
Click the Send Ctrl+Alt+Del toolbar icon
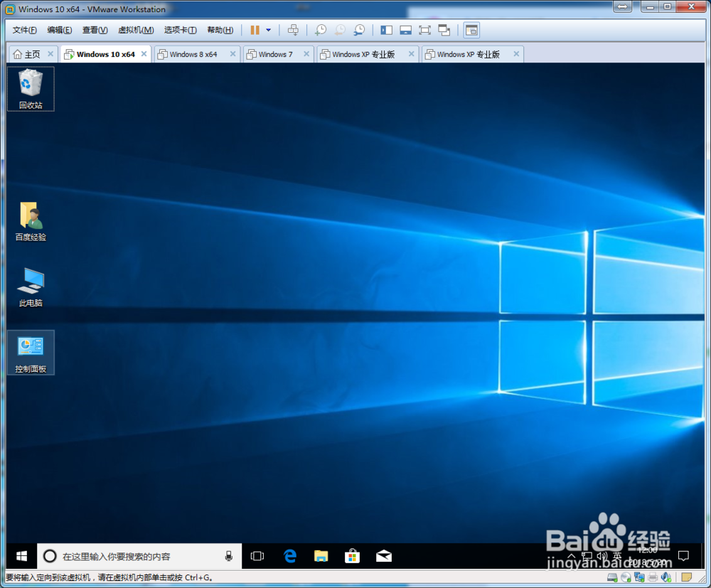(293, 30)
